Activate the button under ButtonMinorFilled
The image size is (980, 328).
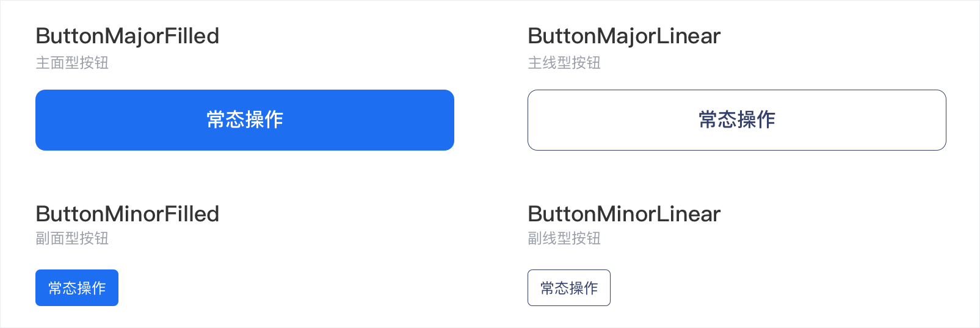[x=77, y=288]
